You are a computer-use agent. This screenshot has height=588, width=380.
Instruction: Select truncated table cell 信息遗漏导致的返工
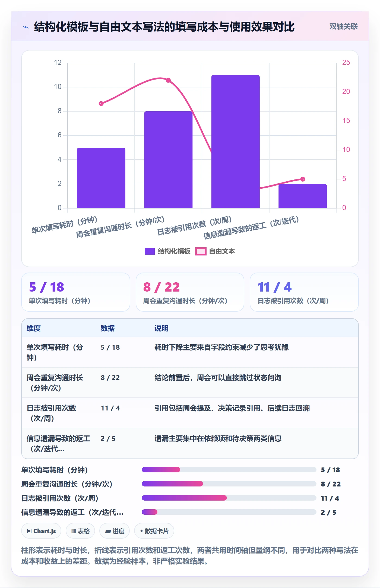[x=58, y=444]
